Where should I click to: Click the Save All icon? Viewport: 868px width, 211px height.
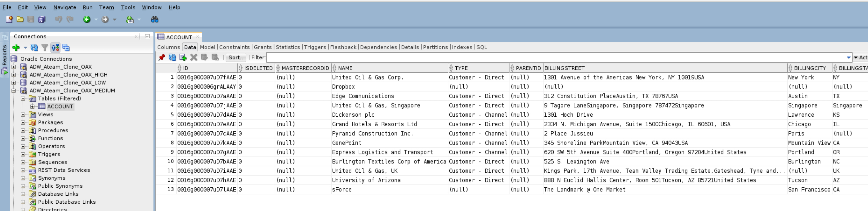coord(41,20)
